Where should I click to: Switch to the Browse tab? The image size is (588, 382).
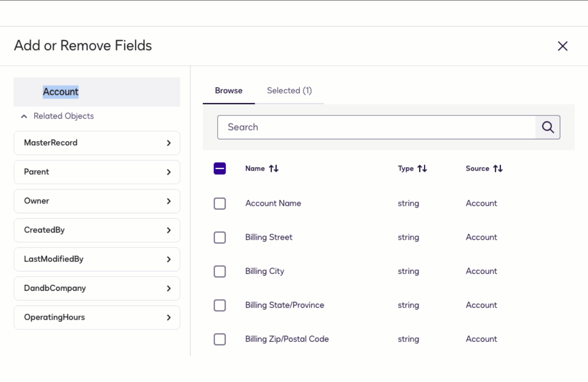pos(229,91)
